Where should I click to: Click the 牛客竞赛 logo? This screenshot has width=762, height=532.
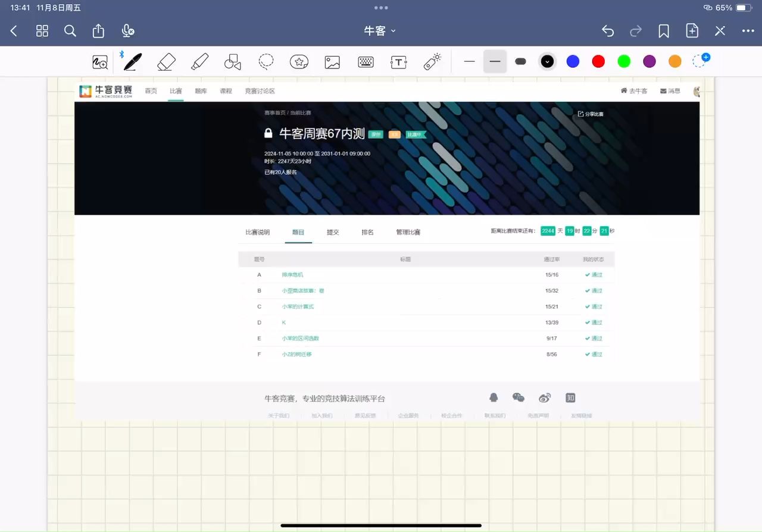point(106,91)
